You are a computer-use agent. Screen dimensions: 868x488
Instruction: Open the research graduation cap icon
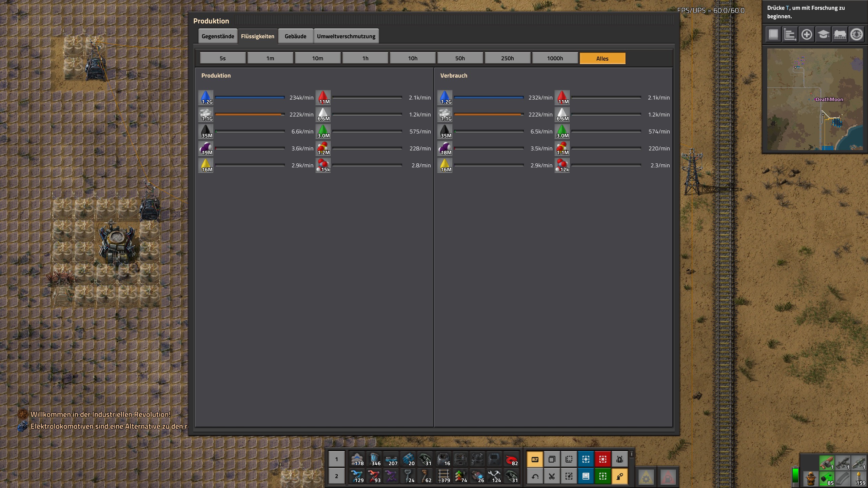point(823,34)
